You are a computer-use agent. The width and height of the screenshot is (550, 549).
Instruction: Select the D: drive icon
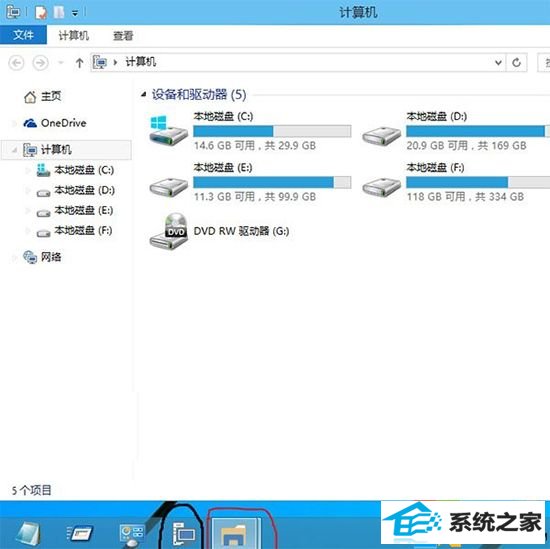pyautogui.click(x=381, y=135)
